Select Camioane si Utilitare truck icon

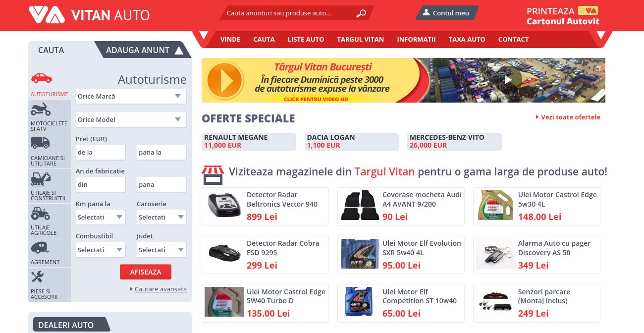click(x=40, y=143)
